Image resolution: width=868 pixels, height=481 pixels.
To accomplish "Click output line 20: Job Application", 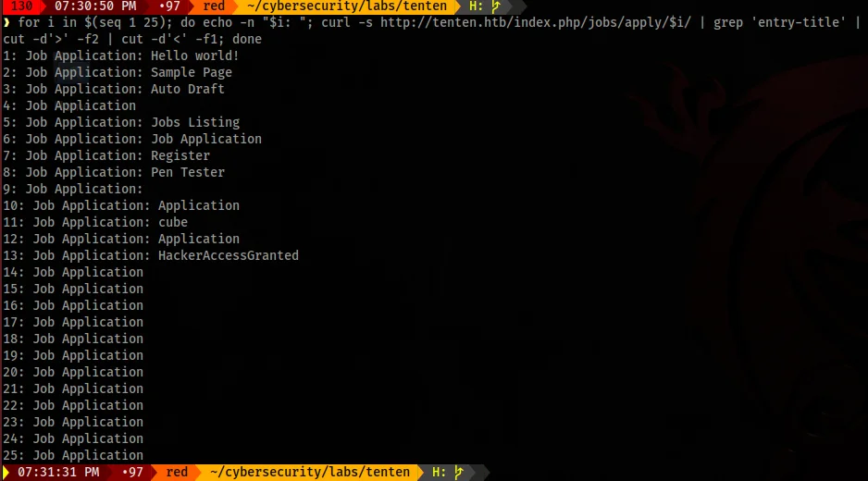I will (73, 372).
